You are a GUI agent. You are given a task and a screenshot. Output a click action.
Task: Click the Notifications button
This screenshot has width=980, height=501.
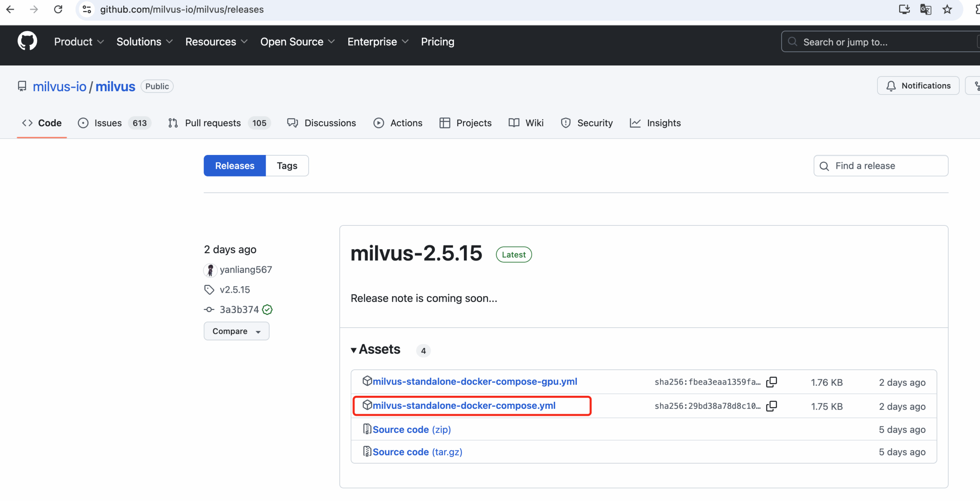click(918, 86)
